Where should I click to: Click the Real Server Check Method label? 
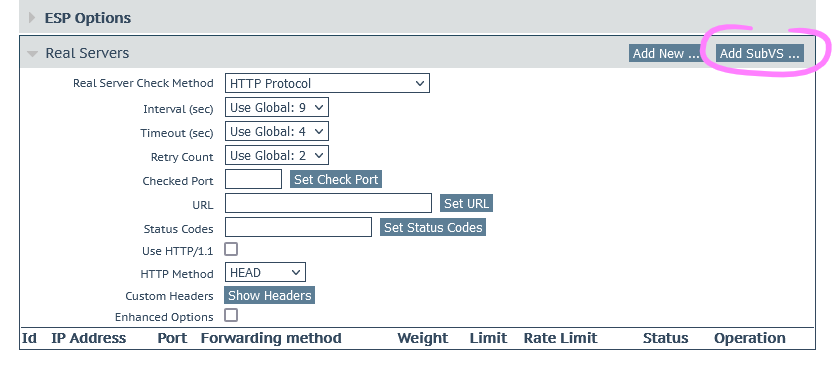(143, 83)
